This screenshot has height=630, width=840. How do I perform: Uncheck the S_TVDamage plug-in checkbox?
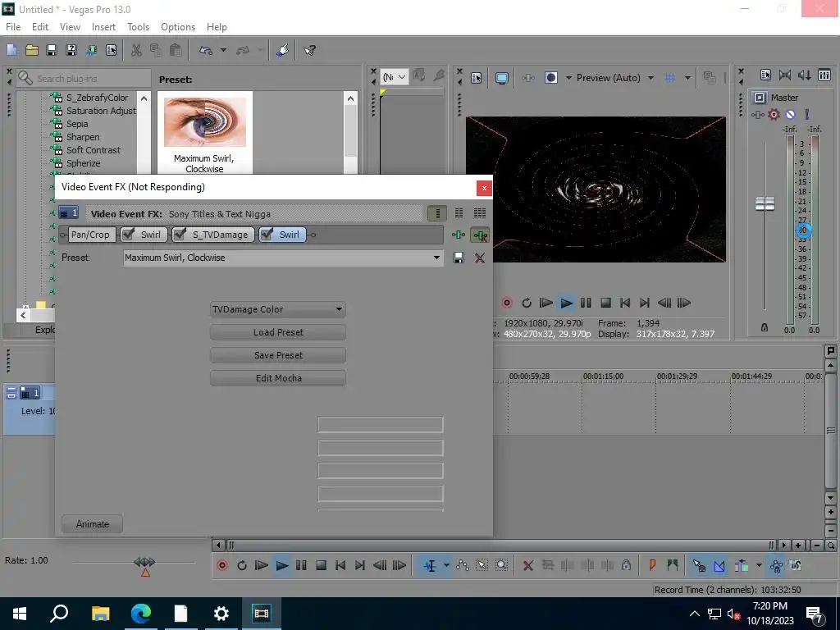180,235
